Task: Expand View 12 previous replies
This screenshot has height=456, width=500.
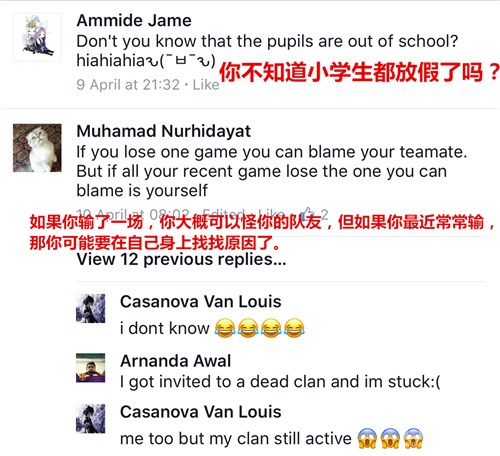Action: click(x=181, y=259)
